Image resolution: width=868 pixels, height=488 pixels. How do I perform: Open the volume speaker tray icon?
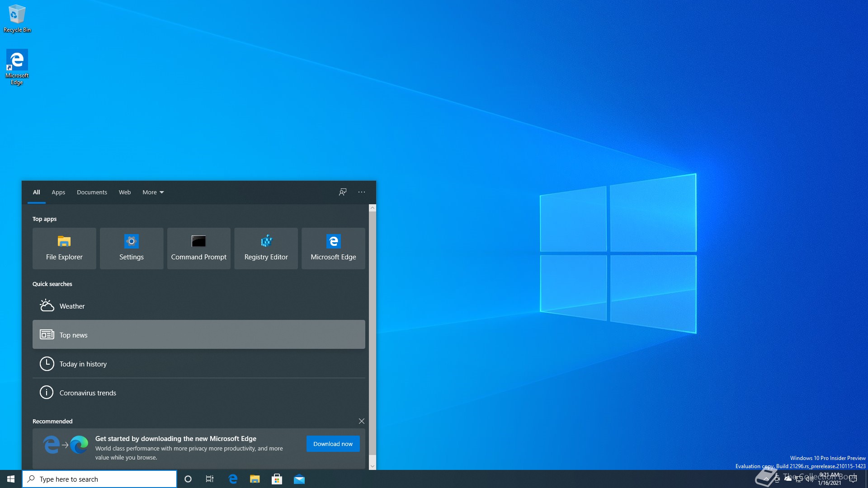point(810,479)
